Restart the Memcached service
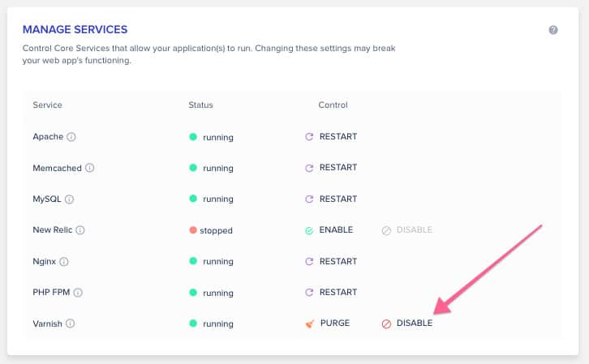The height and width of the screenshot is (364, 589). tap(330, 168)
